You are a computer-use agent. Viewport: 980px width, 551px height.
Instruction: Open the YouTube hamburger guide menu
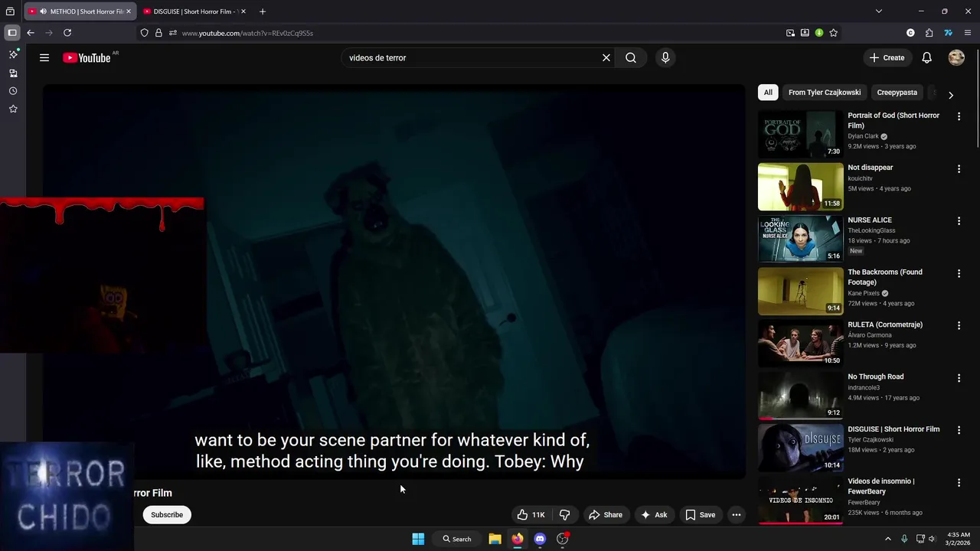pos(44,57)
